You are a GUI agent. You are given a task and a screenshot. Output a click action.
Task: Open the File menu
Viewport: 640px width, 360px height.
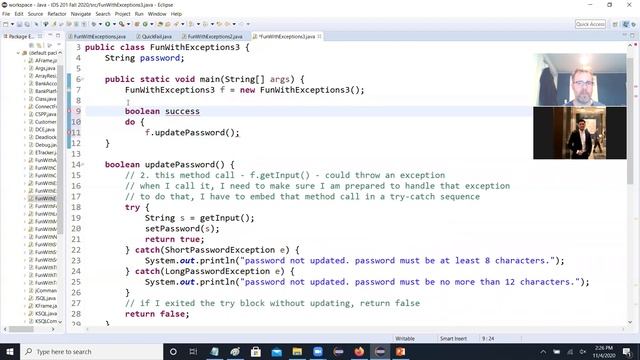[6, 14]
